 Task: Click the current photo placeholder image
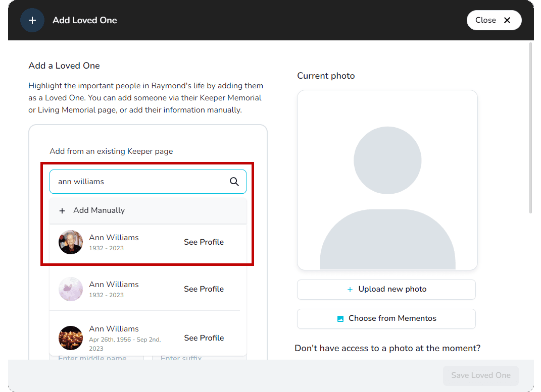387,180
